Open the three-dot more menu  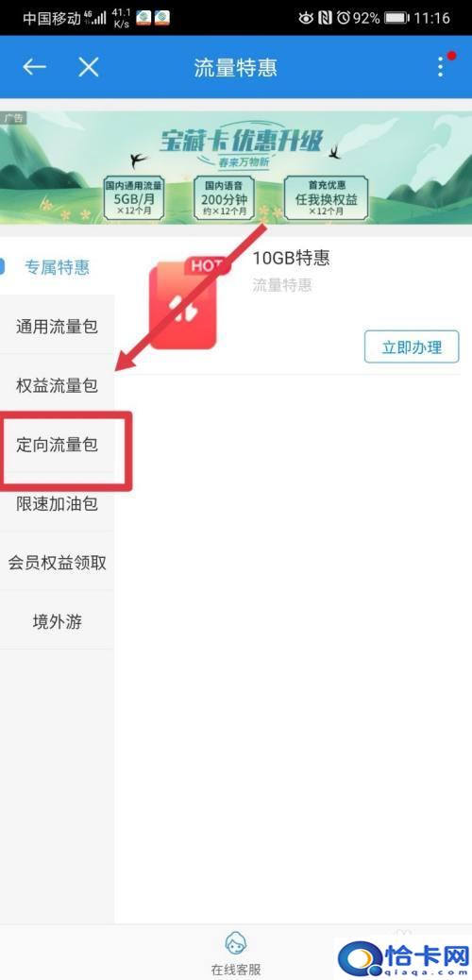(441, 67)
